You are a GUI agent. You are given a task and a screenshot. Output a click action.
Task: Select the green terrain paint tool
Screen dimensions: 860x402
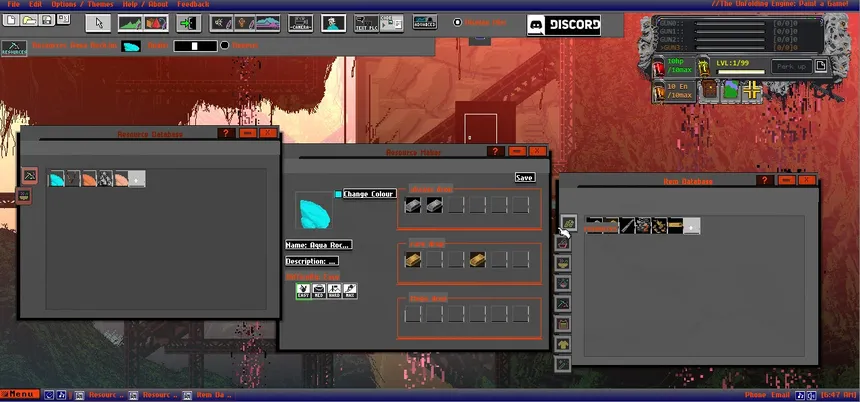131,23
